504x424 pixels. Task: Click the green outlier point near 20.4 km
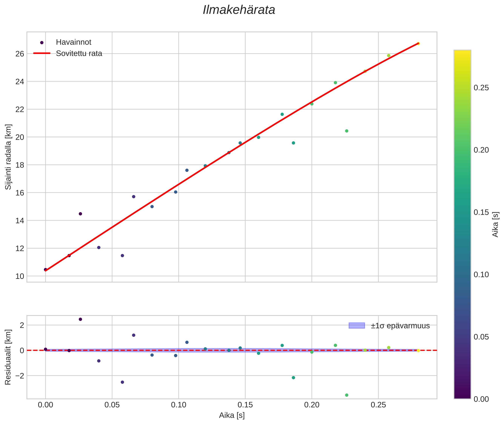[347, 131]
